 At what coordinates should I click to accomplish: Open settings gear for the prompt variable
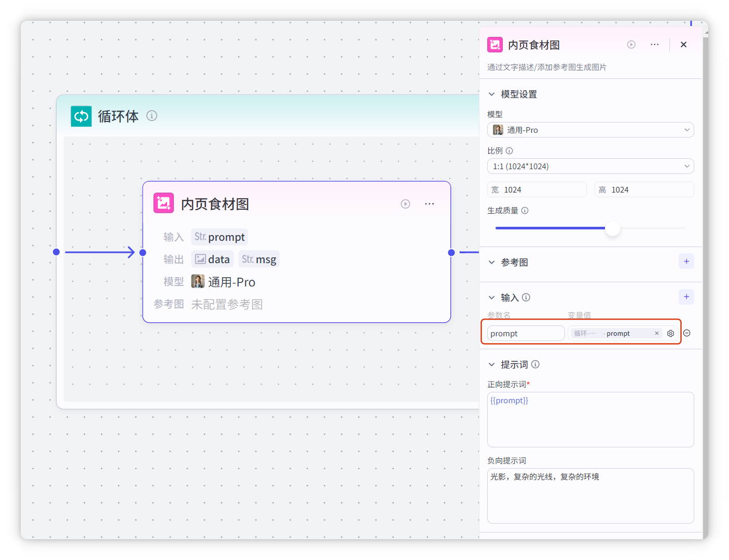[x=670, y=334]
